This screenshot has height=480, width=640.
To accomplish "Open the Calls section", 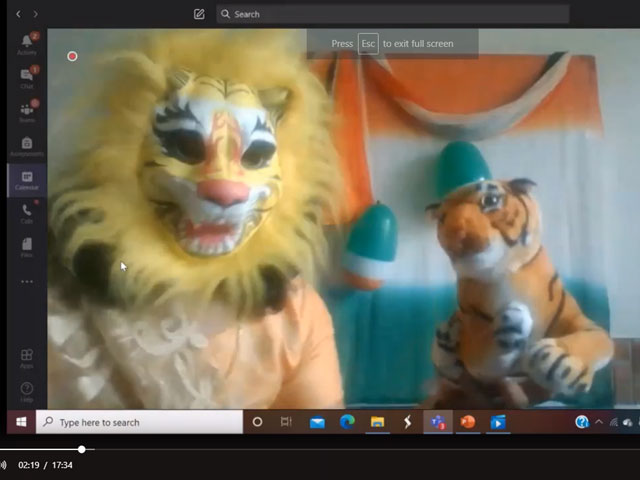I will pos(27,213).
